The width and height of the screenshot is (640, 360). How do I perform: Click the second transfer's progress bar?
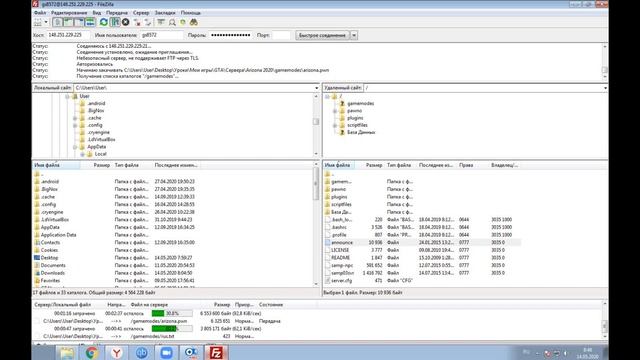(172, 329)
